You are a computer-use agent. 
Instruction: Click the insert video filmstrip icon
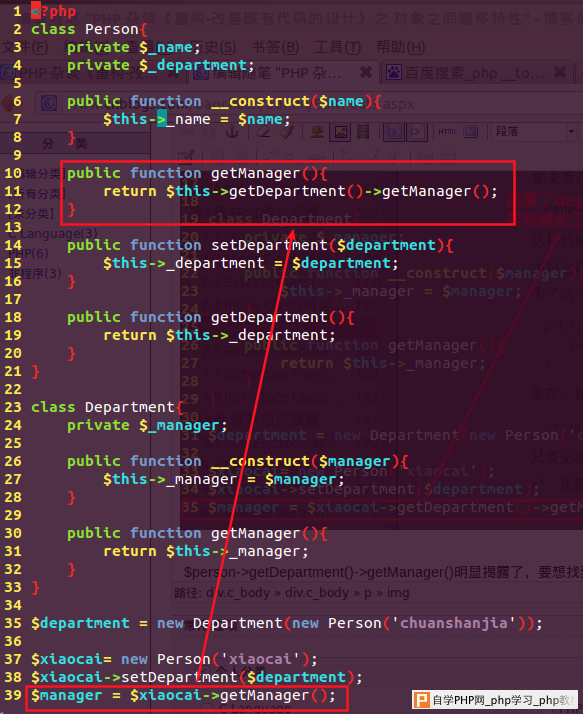[x=363, y=132]
